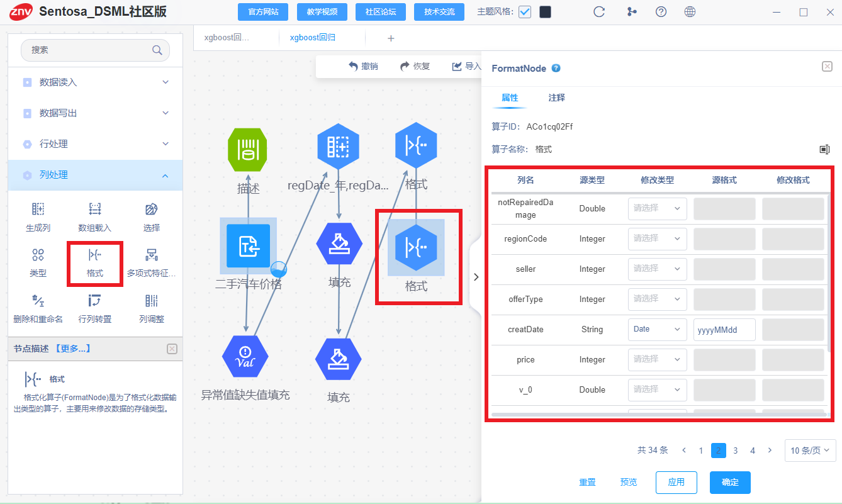Image resolution: width=842 pixels, height=504 pixels.
Task: Click the branch/version icon in title bar
Action: pos(632,12)
